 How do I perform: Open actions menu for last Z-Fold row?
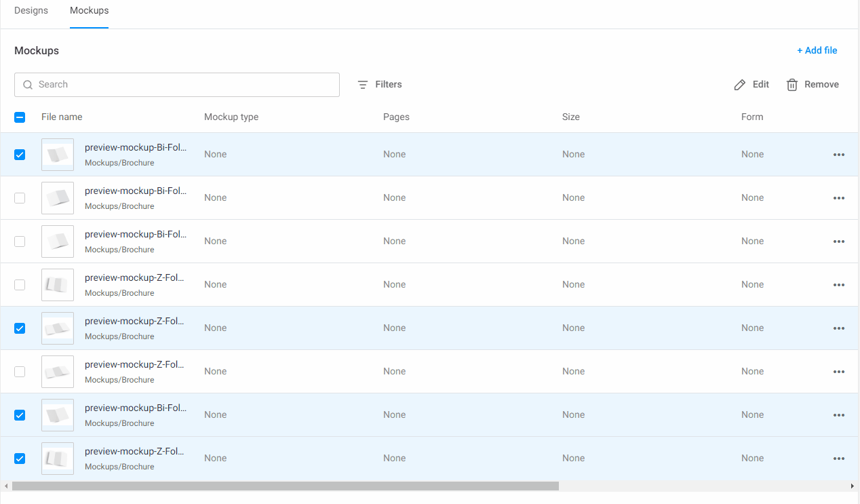839,458
